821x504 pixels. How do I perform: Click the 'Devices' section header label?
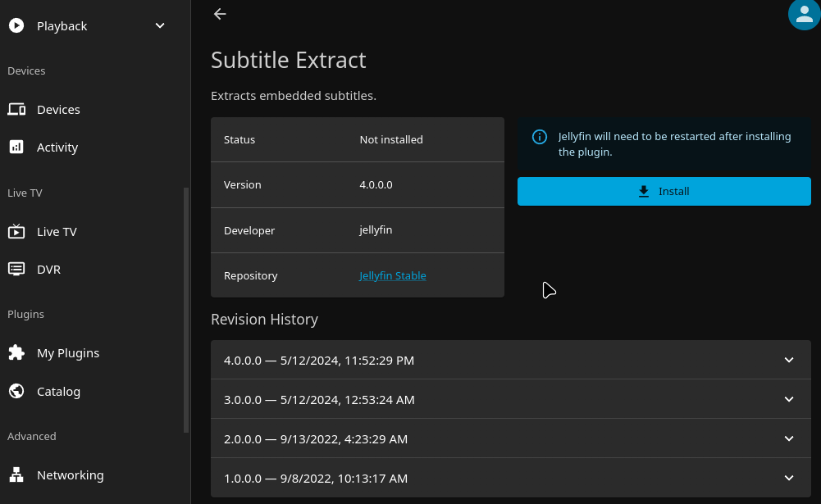(x=26, y=70)
